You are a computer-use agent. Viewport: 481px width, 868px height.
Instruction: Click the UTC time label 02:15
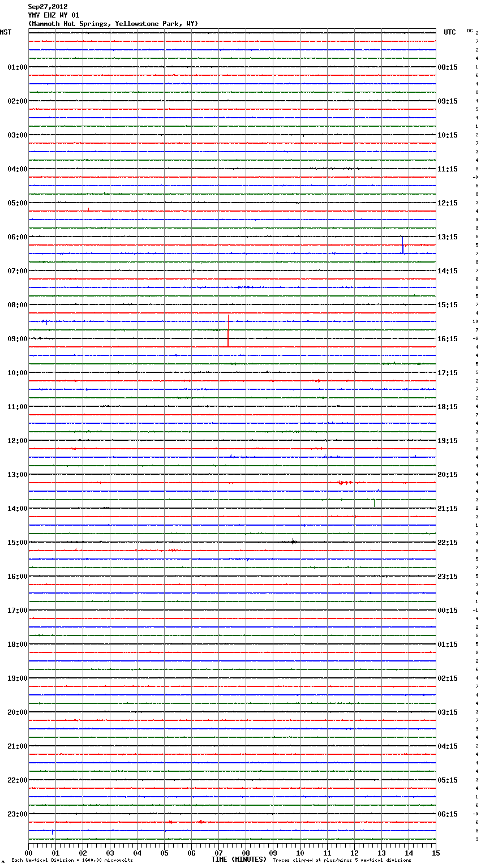pos(448,678)
